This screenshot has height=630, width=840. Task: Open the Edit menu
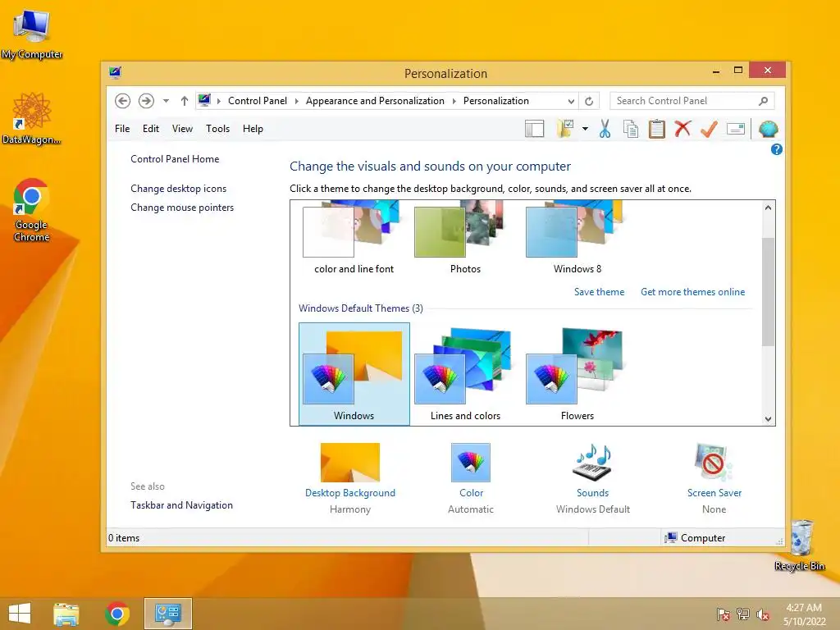[151, 129]
